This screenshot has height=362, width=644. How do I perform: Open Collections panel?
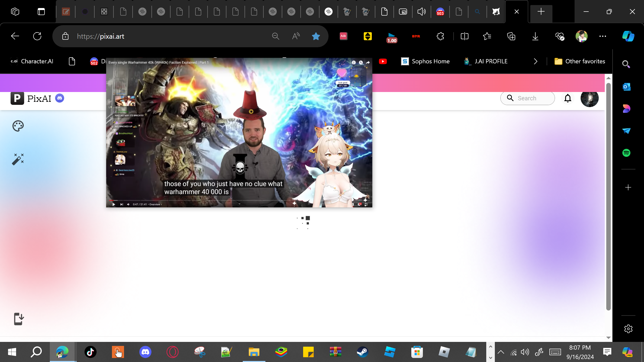pos(511,36)
